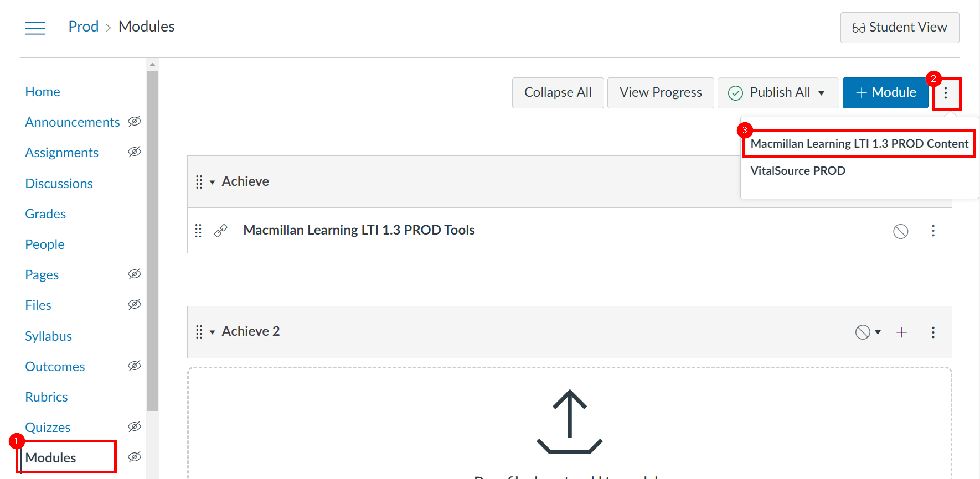This screenshot has width=980, height=479.
Task: Select the 'VitalSource PROD' menu entry
Action: (798, 170)
